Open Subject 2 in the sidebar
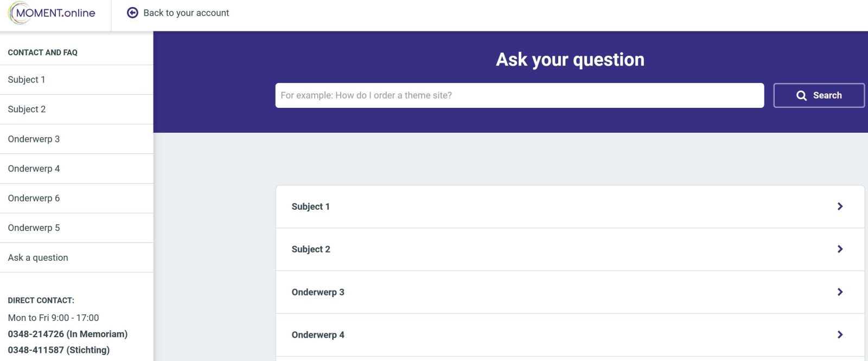The width and height of the screenshot is (868, 361). pos(27,109)
